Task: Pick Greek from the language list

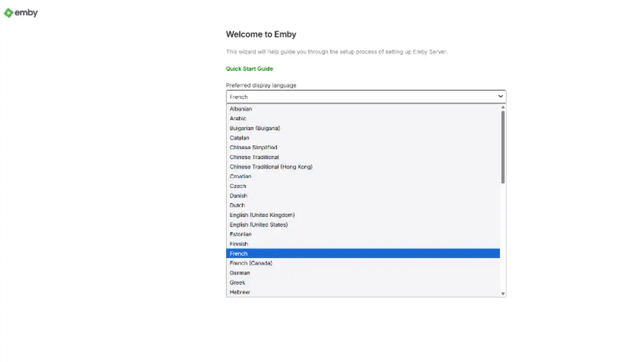Action: coord(363,282)
